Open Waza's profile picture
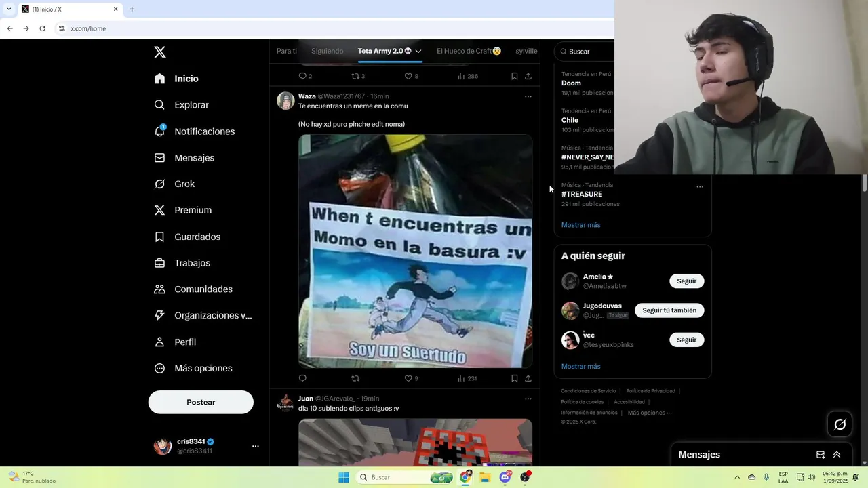This screenshot has width=868, height=488. click(x=285, y=100)
